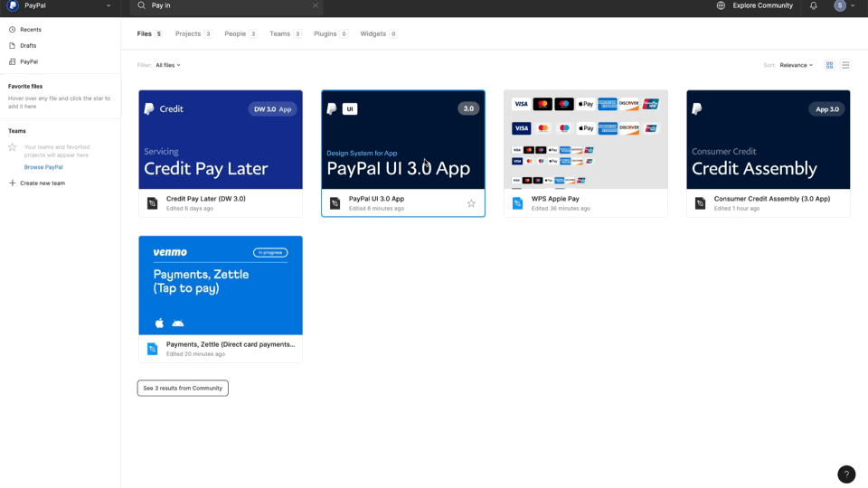The image size is (868, 488).
Task: Click file icon beside Credit Pay Later (DW 3.0)
Action: [x=152, y=203]
